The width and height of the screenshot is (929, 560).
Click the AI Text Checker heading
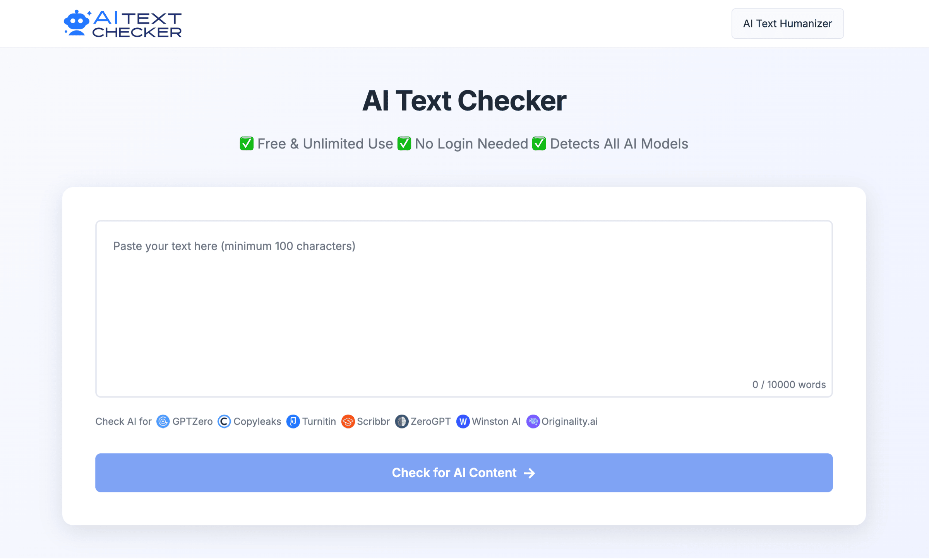coord(464,101)
